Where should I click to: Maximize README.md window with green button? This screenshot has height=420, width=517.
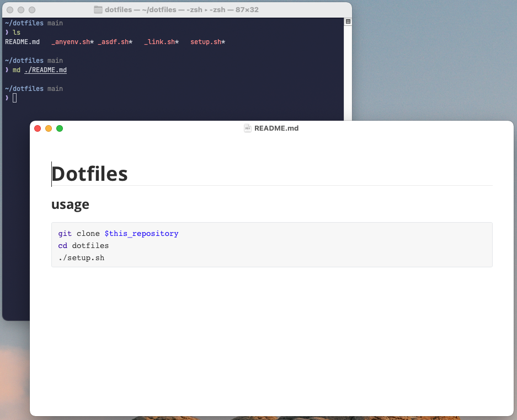coord(60,128)
